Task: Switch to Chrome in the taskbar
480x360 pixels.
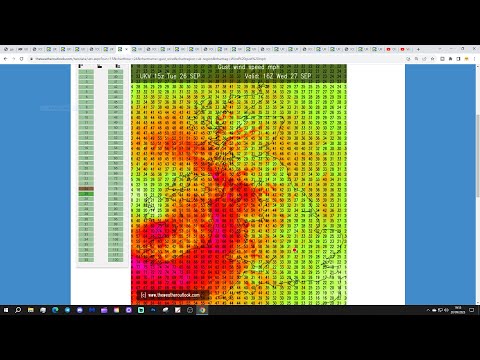Action: pyautogui.click(x=202, y=310)
